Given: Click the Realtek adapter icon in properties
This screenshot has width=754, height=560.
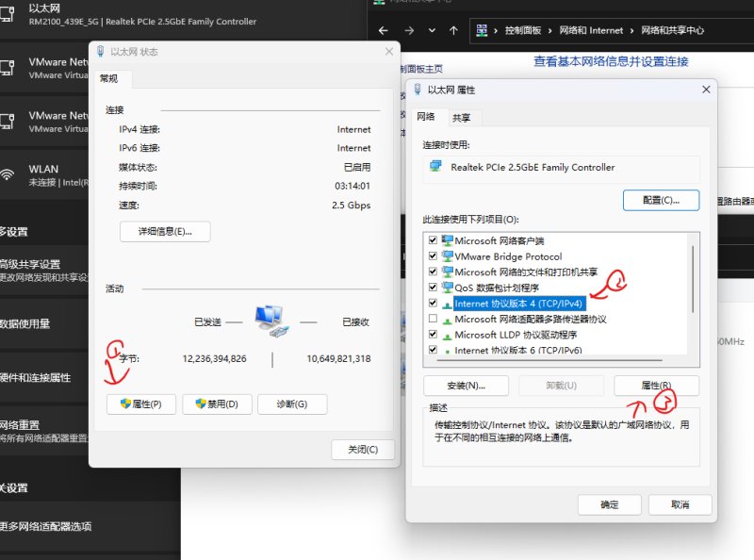Looking at the screenshot, I should click(x=435, y=167).
